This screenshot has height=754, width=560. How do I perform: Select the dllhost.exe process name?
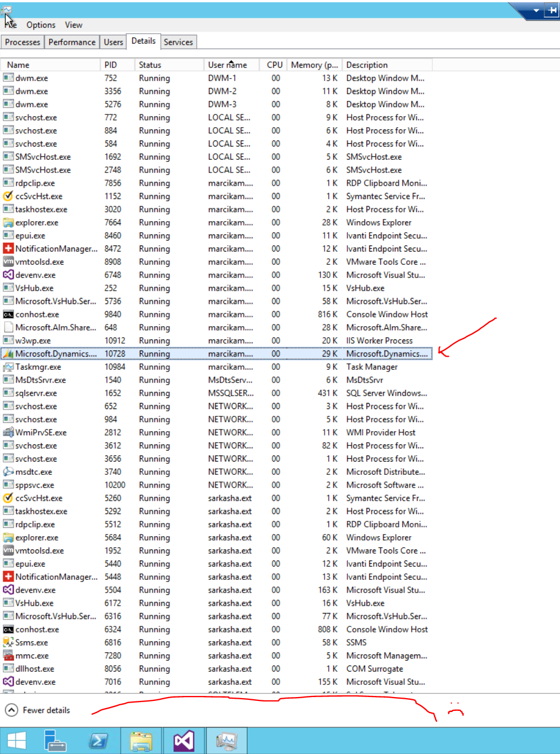[x=35, y=669]
